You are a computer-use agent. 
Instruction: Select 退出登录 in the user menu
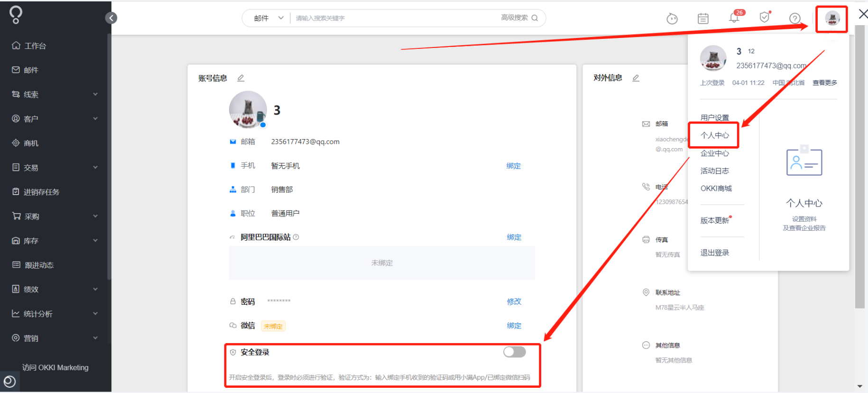[715, 253]
